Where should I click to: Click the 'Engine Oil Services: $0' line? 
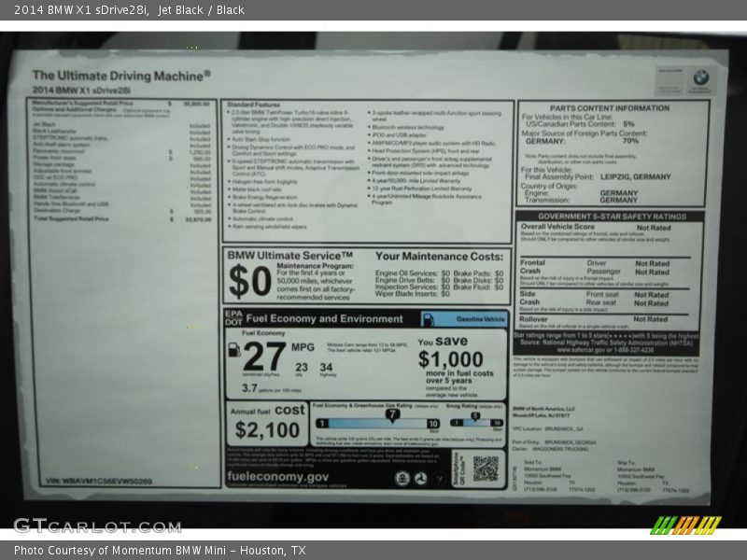[412, 273]
